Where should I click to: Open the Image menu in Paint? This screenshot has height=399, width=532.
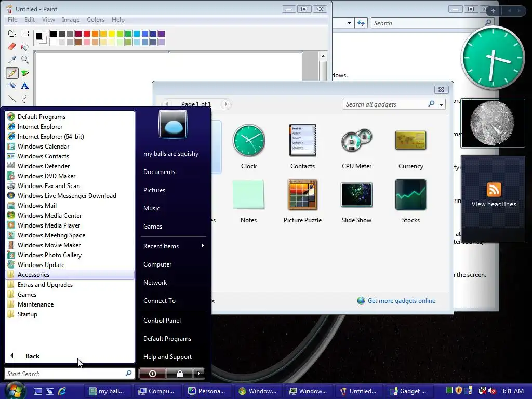click(71, 20)
